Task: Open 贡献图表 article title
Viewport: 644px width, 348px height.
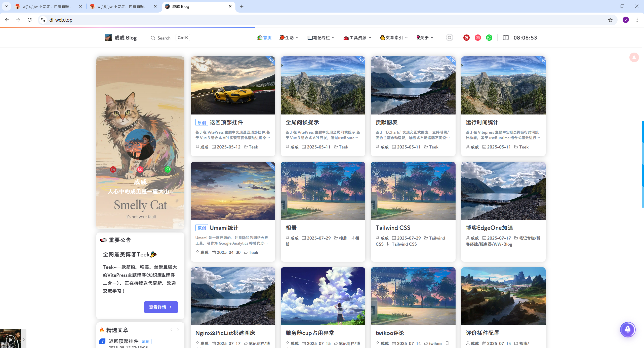Action: (386, 122)
